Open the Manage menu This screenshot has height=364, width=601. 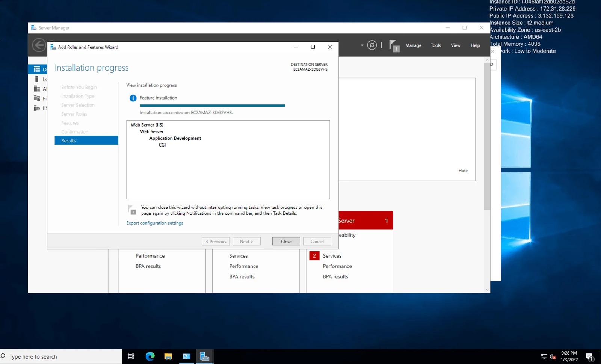tap(413, 45)
